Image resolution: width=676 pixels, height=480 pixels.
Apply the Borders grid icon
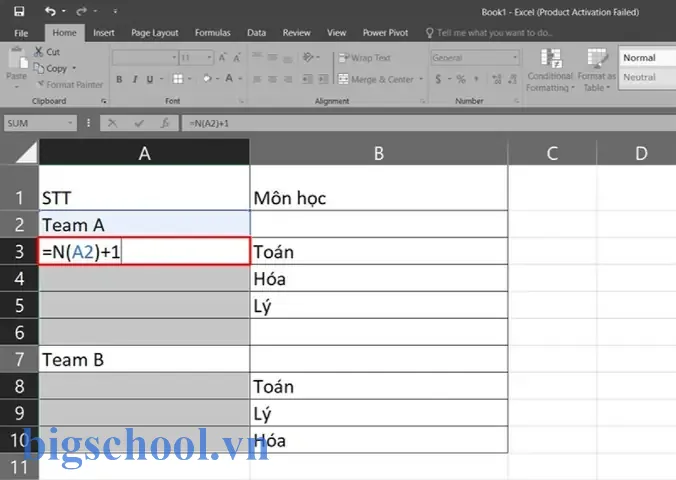[178, 79]
